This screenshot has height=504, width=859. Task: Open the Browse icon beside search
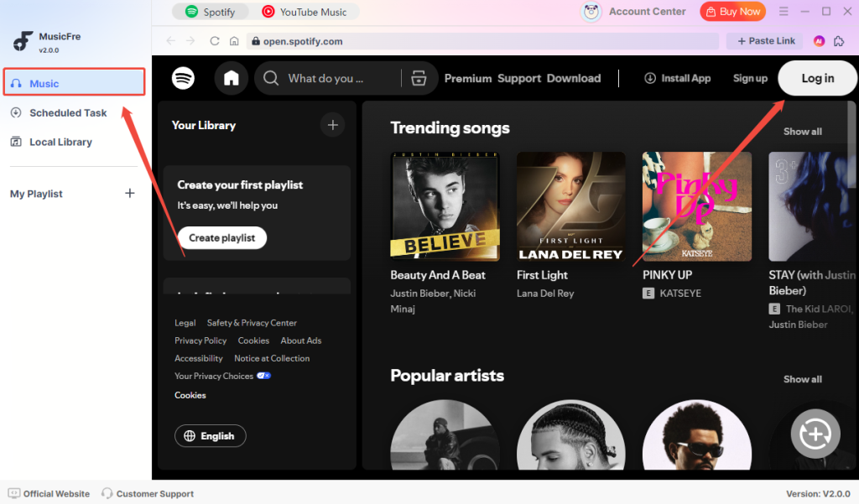[419, 78]
